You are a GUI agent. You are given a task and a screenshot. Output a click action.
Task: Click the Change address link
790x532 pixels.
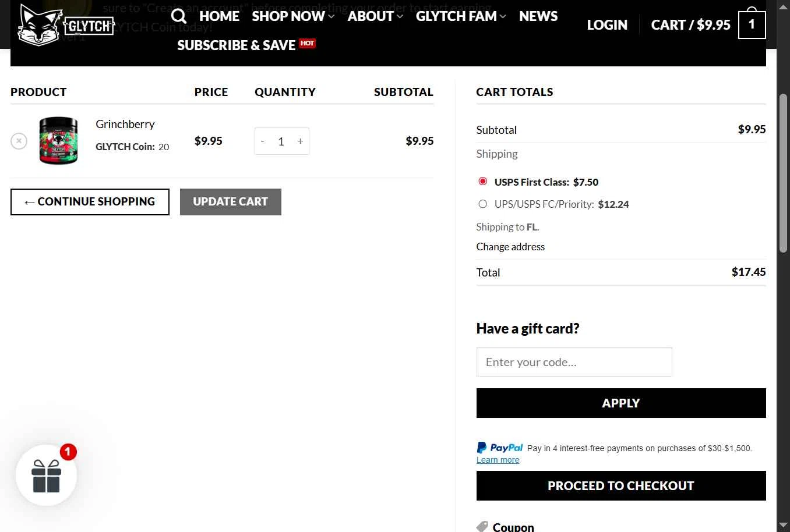[510, 247]
